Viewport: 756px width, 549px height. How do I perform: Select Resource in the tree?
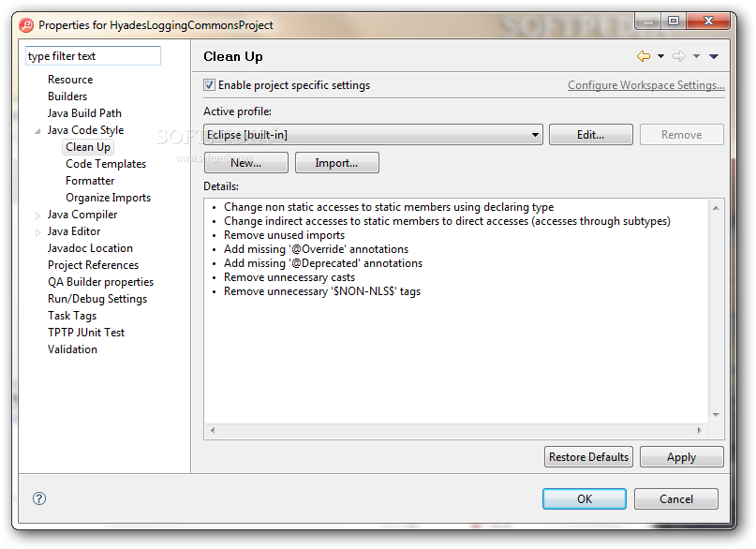click(x=70, y=80)
